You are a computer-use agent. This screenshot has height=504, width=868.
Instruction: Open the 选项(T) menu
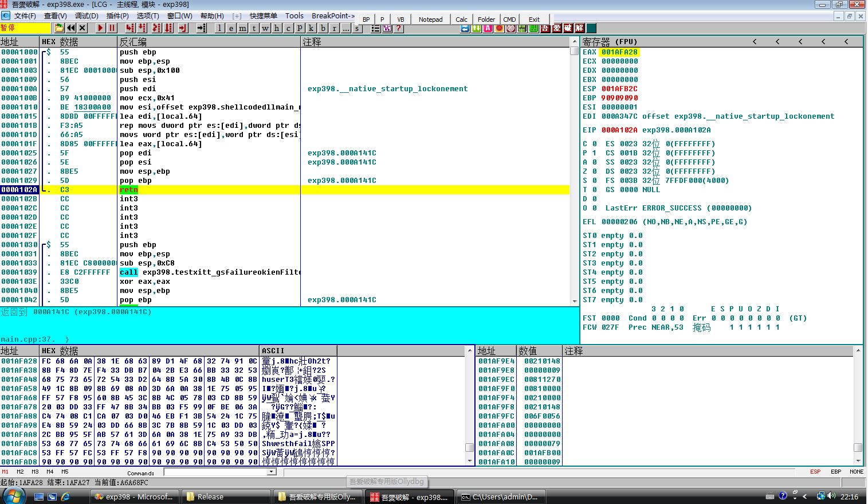click(x=148, y=15)
